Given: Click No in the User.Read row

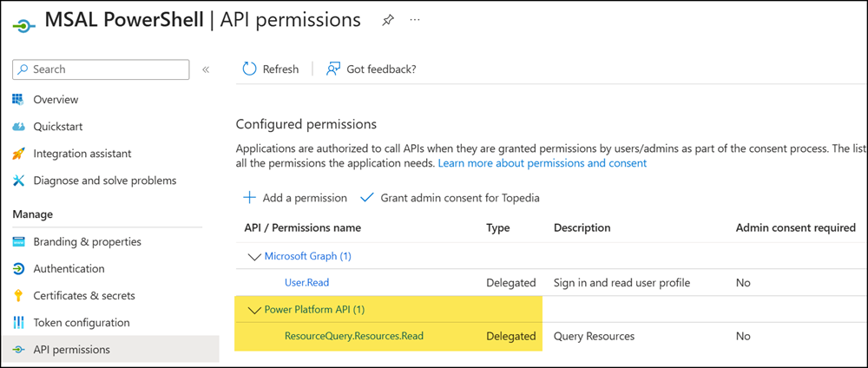Looking at the screenshot, I should pos(743,283).
